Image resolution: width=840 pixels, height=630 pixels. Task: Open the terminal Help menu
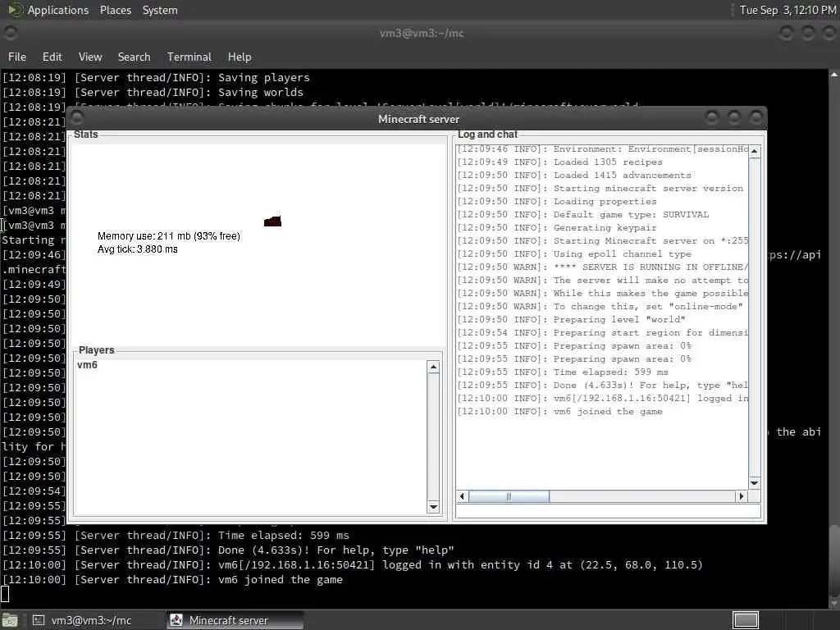point(240,57)
